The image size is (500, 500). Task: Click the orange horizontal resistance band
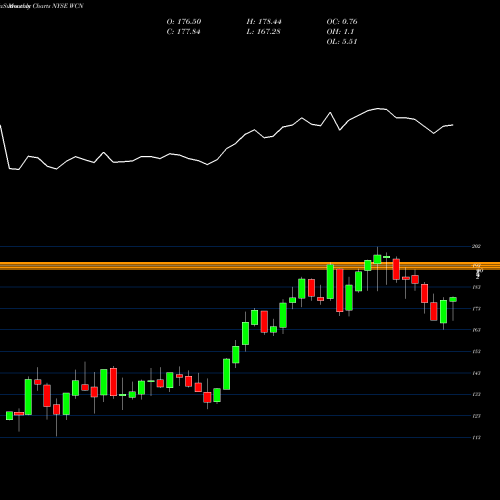pyautogui.click(x=250, y=266)
